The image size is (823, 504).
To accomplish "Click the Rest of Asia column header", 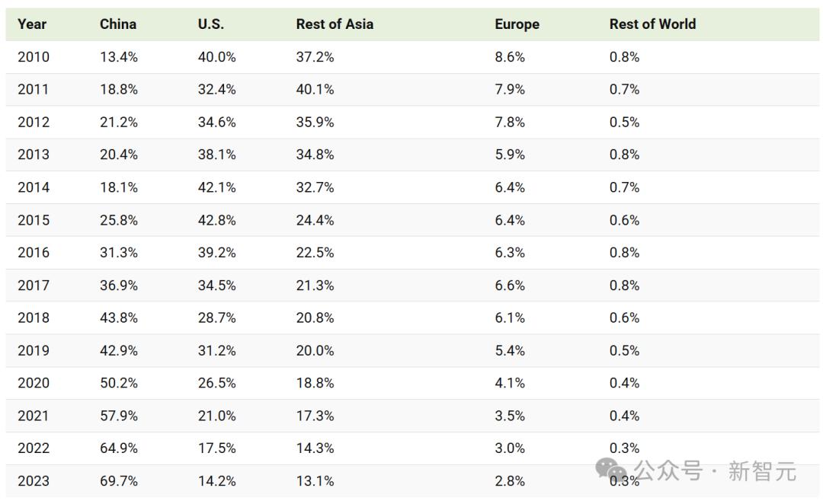I will (x=335, y=24).
